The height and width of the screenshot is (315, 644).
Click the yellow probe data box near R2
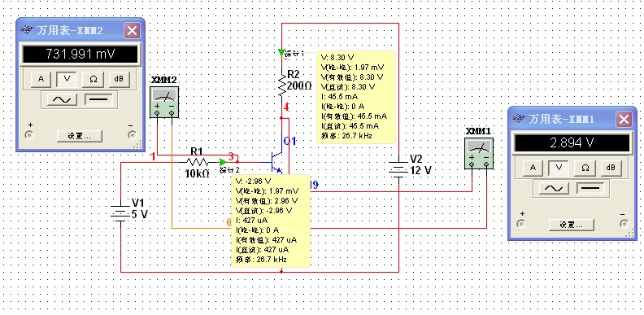356,97
